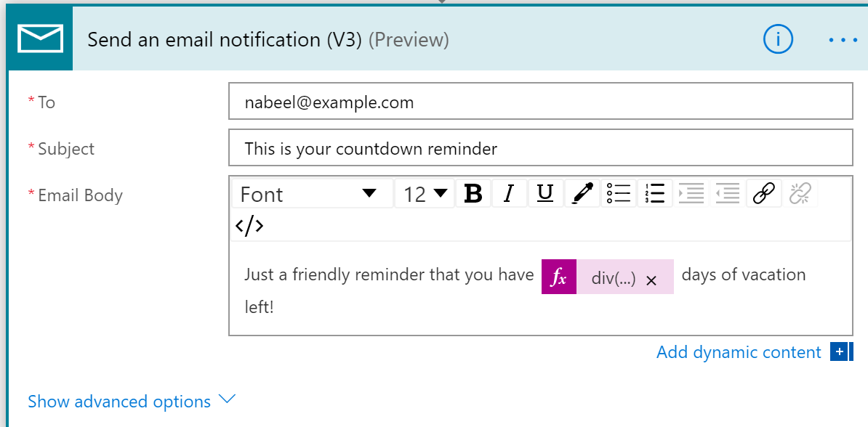The image size is (868, 427).
Task: Remove the existing hyperlink
Action: [x=798, y=193]
